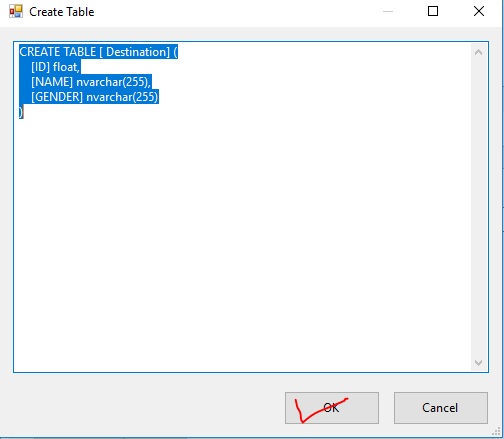Place cursor at the closing parenthesis
The width and height of the screenshot is (504, 439).
click(21, 112)
